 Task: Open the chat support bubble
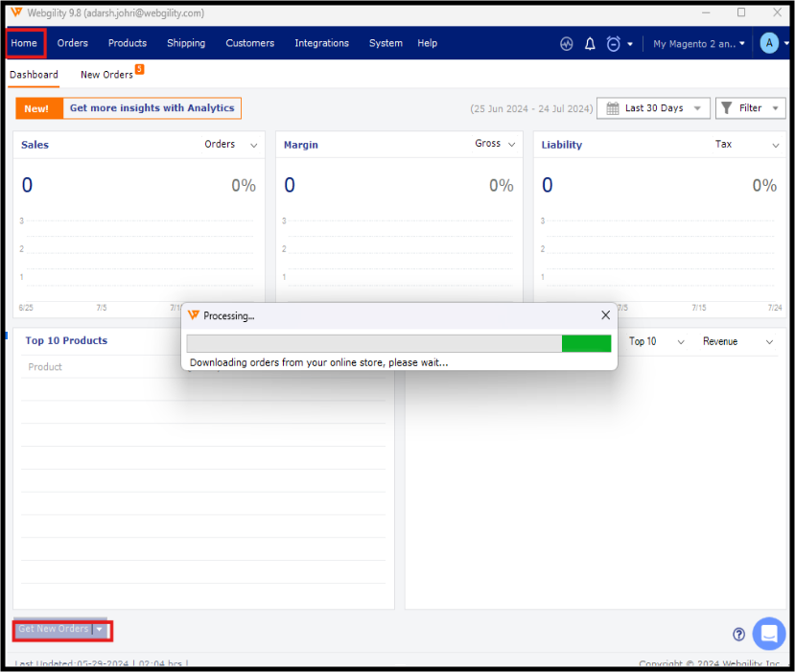pos(769,634)
